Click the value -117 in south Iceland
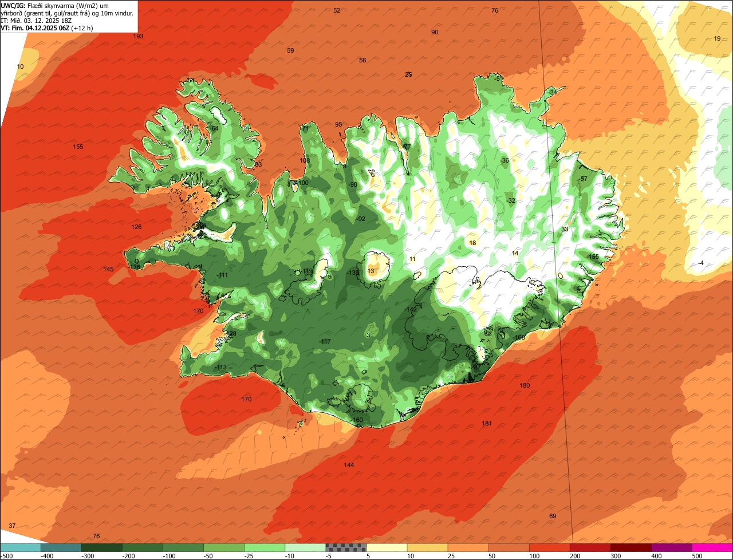This screenshot has height=560, width=733. point(325,341)
